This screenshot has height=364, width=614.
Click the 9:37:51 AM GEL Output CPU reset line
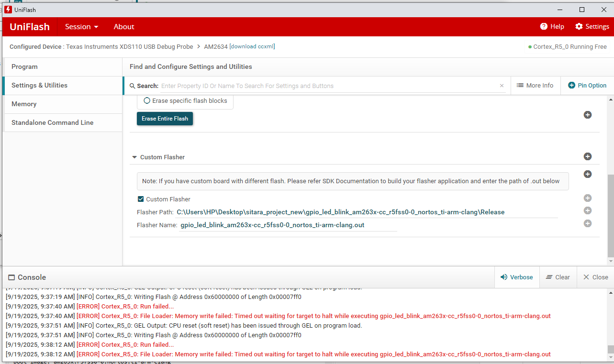[184, 326]
